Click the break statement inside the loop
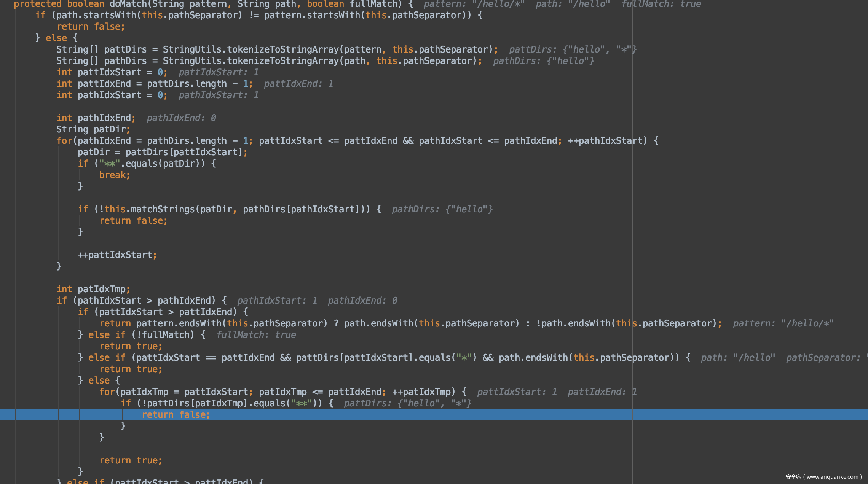Viewport: 868px width, 484px height. point(114,175)
